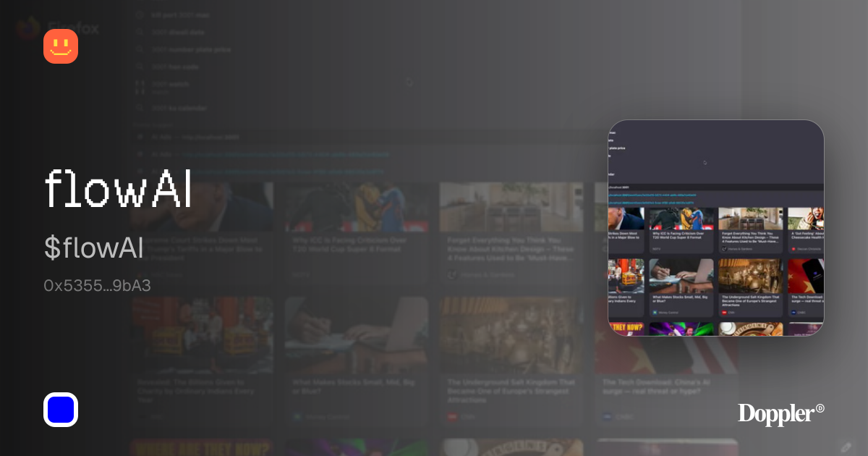Click the pencil edit icon in the corner
The width and height of the screenshot is (868, 456).
click(846, 447)
